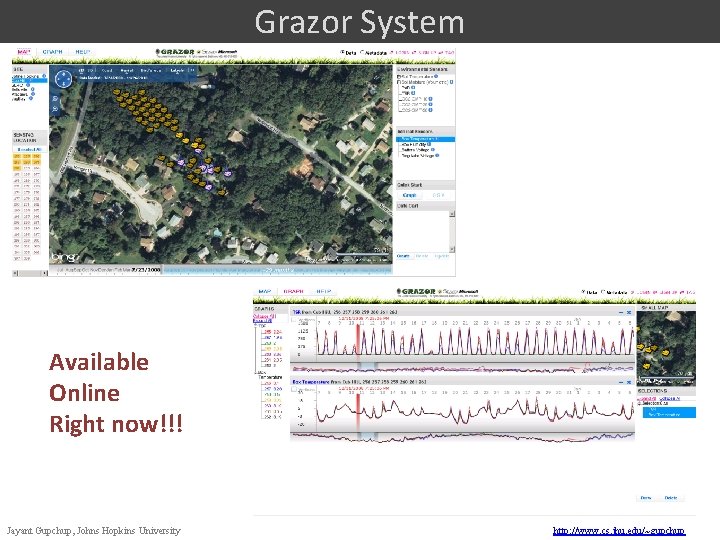Click Expand All in the Graphs panel
Viewport: 720px width, 540px height.
click(263, 321)
